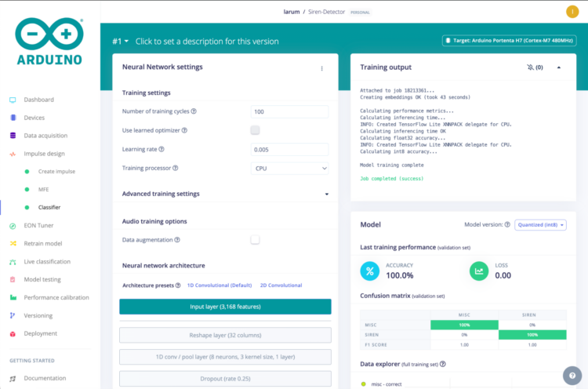
Task: Click the misc - correct legend dot
Action: point(363,384)
